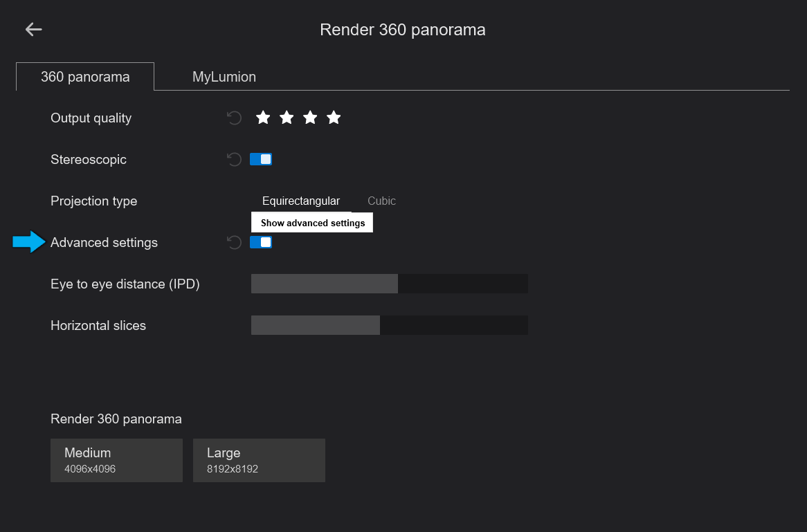Reset the Stereoscopic setting
Image resolution: width=807 pixels, height=532 pixels.
235,160
